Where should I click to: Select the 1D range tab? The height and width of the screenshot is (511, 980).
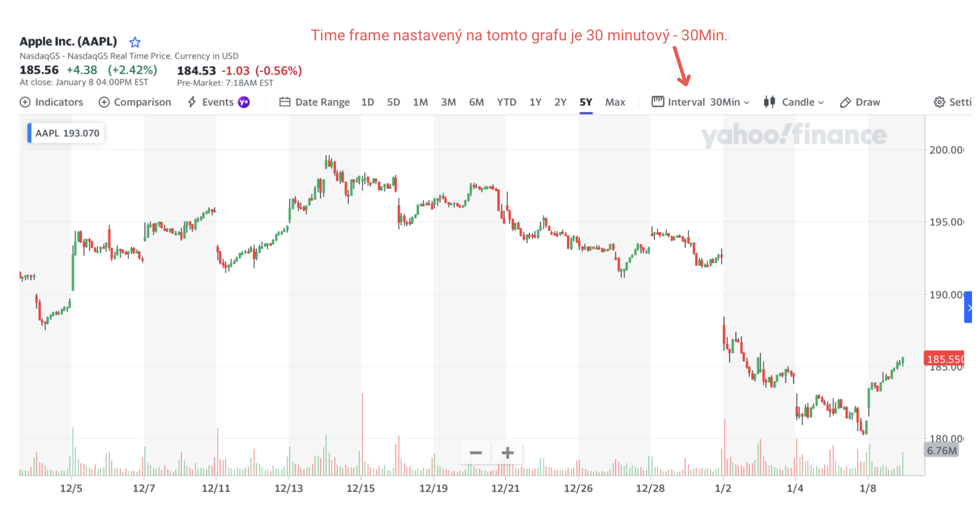[368, 102]
